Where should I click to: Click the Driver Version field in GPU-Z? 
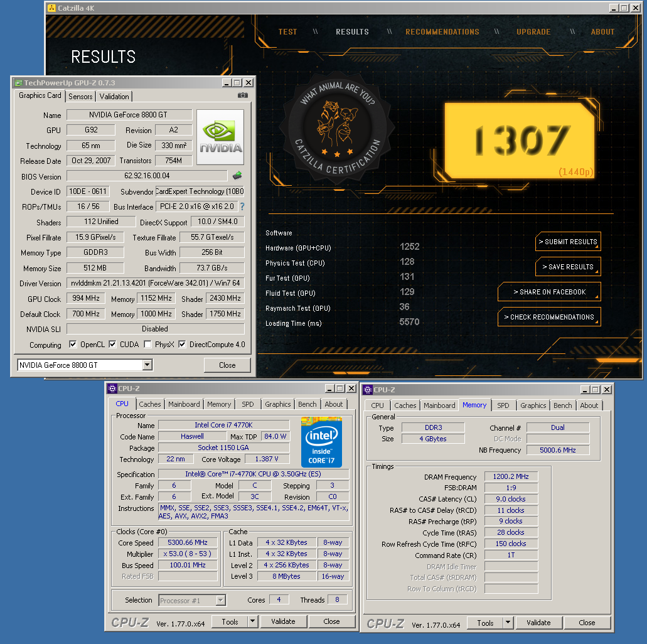[155, 283]
